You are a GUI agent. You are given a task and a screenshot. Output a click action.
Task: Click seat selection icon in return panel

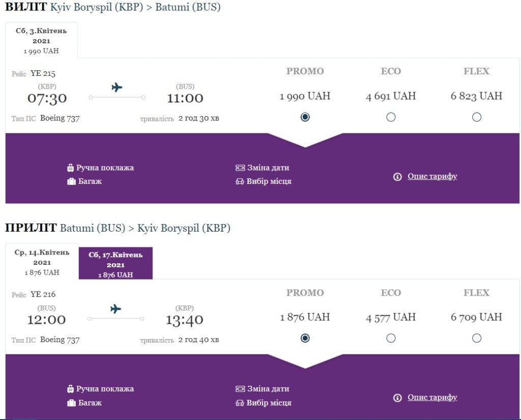point(240,403)
